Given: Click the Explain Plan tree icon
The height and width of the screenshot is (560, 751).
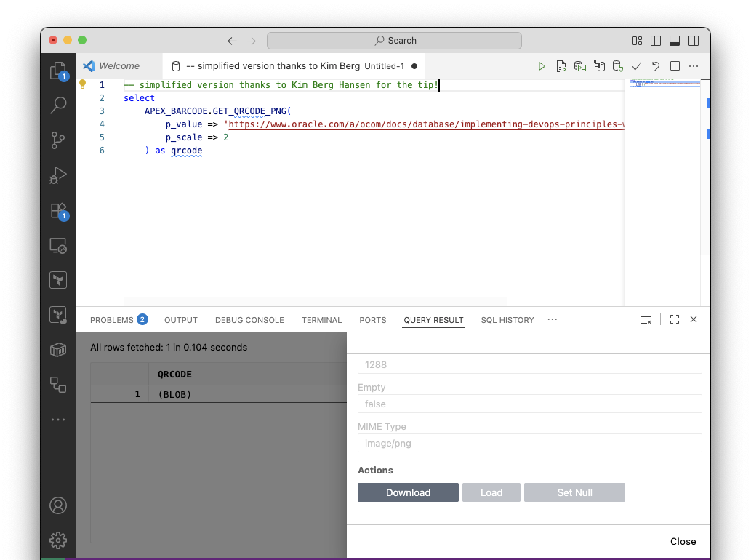Looking at the screenshot, I should [599, 66].
